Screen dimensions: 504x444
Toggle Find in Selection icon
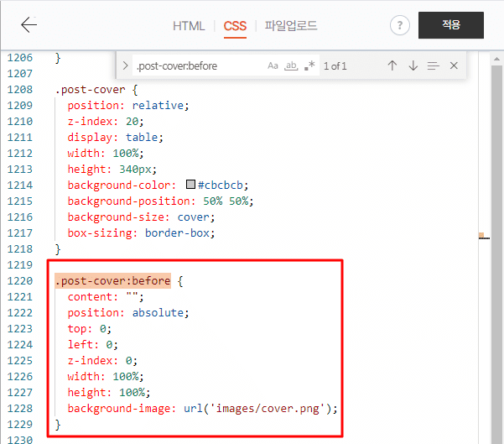point(433,66)
